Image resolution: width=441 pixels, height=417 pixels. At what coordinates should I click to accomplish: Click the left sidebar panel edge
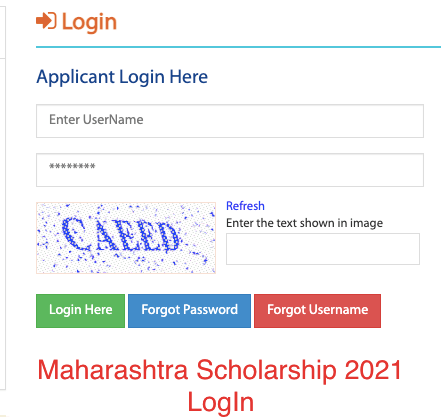(x=3, y=200)
